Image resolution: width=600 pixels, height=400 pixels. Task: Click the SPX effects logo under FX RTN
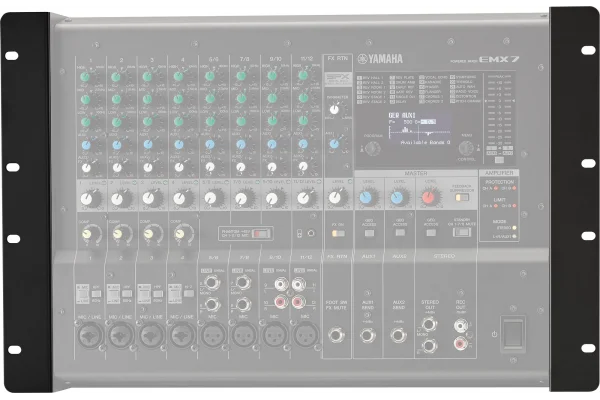point(338,79)
